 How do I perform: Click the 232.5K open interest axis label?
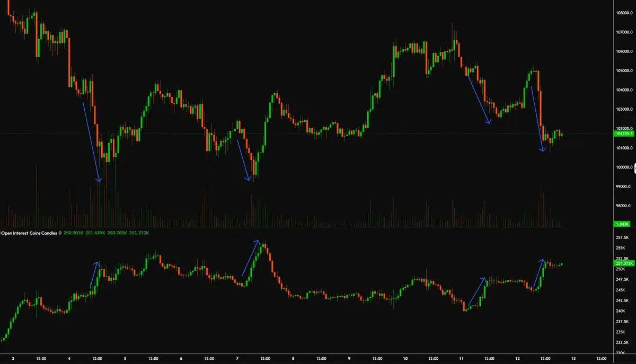[x=622, y=342]
